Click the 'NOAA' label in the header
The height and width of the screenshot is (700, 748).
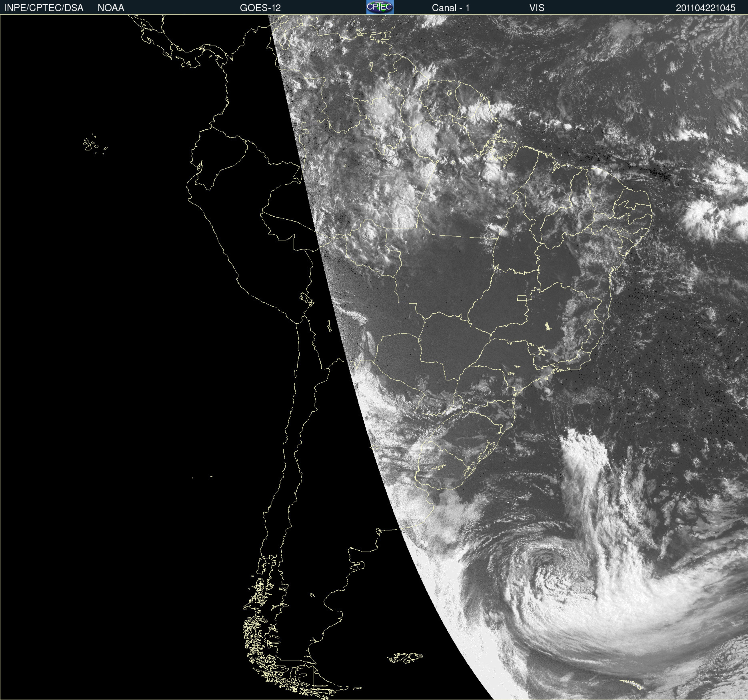point(111,8)
